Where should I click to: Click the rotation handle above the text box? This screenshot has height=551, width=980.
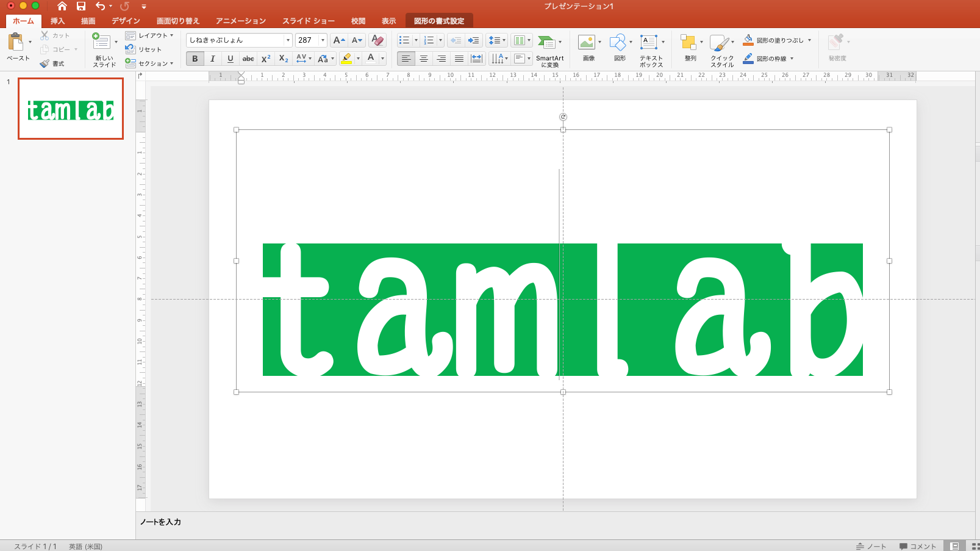click(563, 117)
